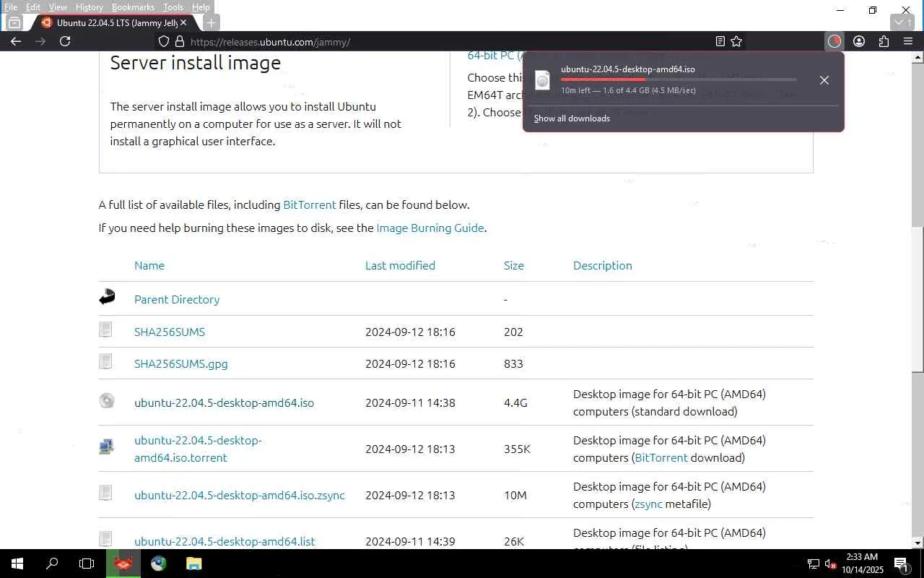Open the Extensions puzzle-piece icon

(x=884, y=41)
